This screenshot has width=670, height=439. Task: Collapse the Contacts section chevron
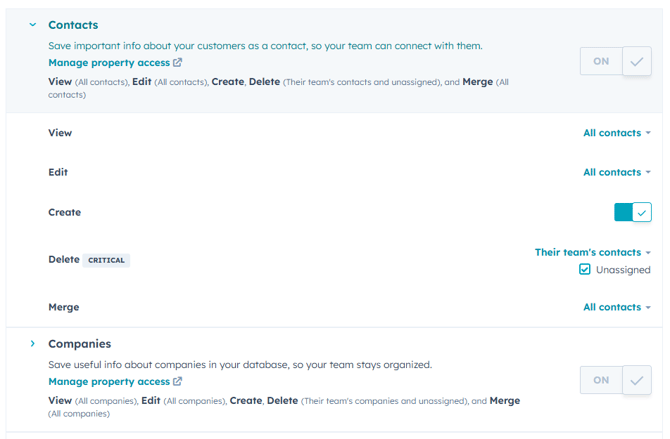32,24
